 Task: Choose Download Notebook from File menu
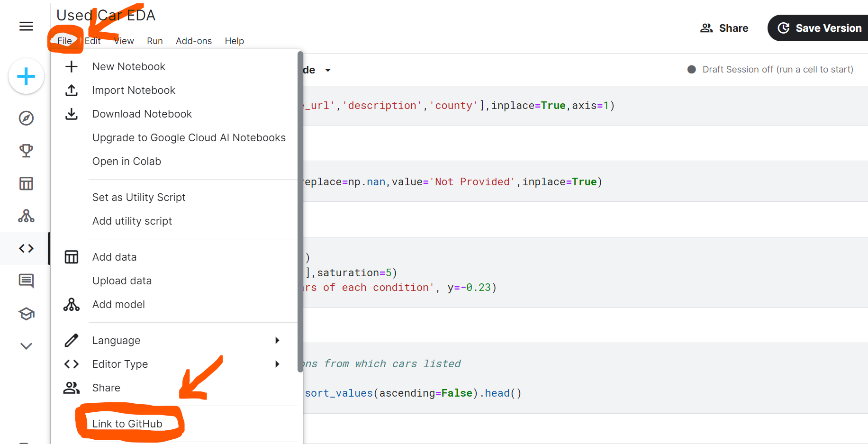(142, 114)
